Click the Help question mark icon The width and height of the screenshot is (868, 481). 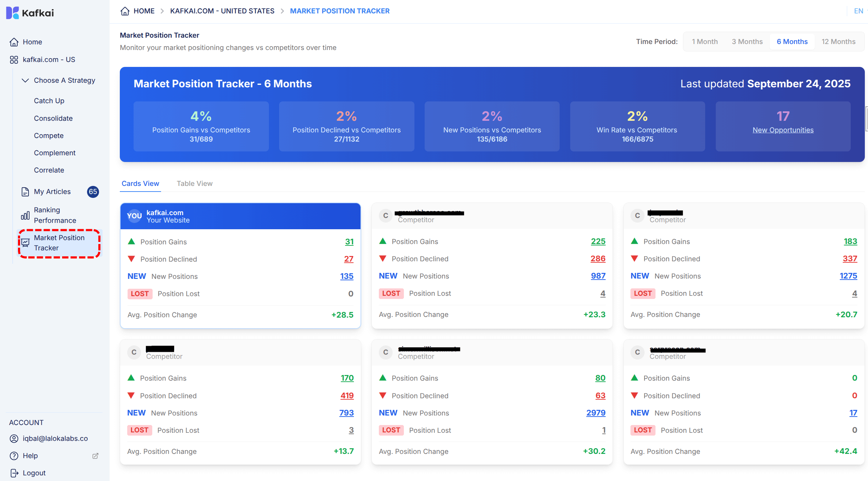pyautogui.click(x=14, y=456)
